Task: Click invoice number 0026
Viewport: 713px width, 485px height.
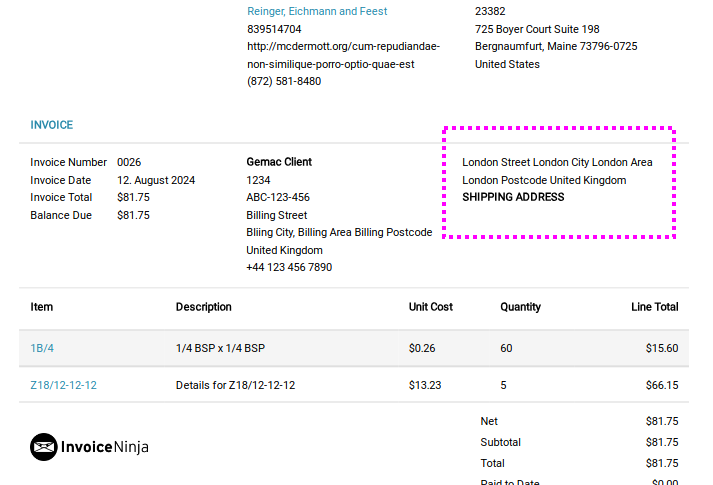Action: click(129, 162)
